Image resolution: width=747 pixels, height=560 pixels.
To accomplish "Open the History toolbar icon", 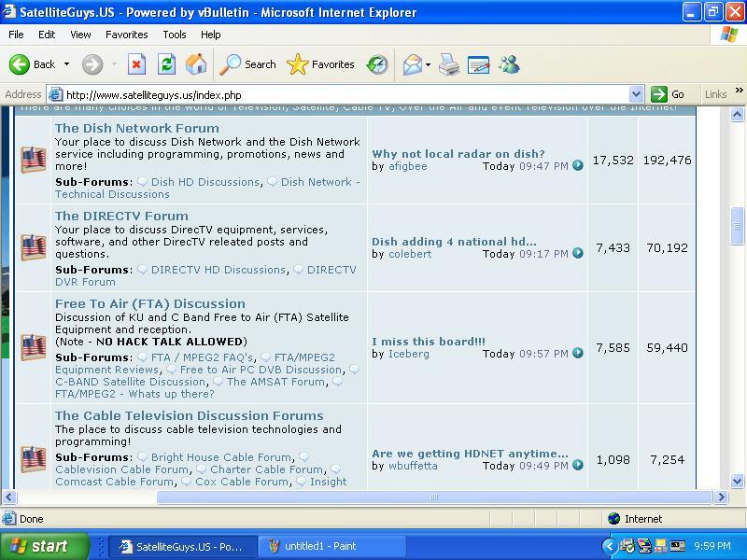I will click(377, 64).
